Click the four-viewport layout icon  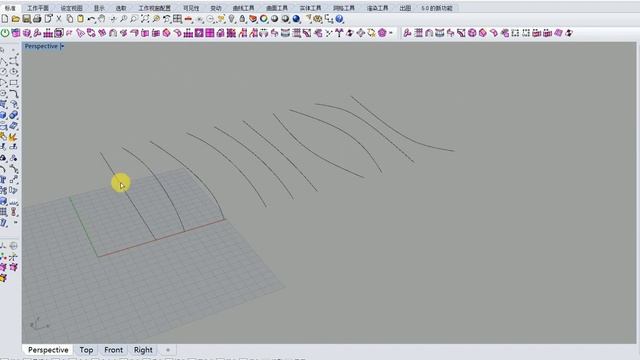[x=177, y=19]
